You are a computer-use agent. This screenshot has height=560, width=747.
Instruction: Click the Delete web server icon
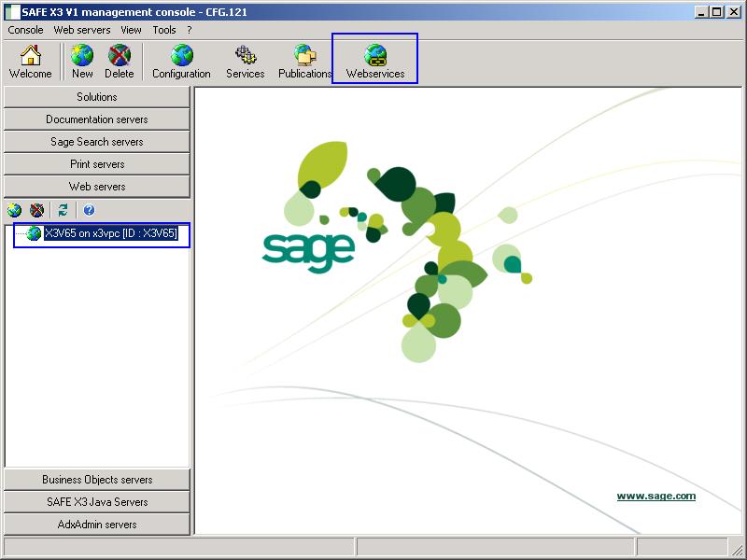pos(120,62)
